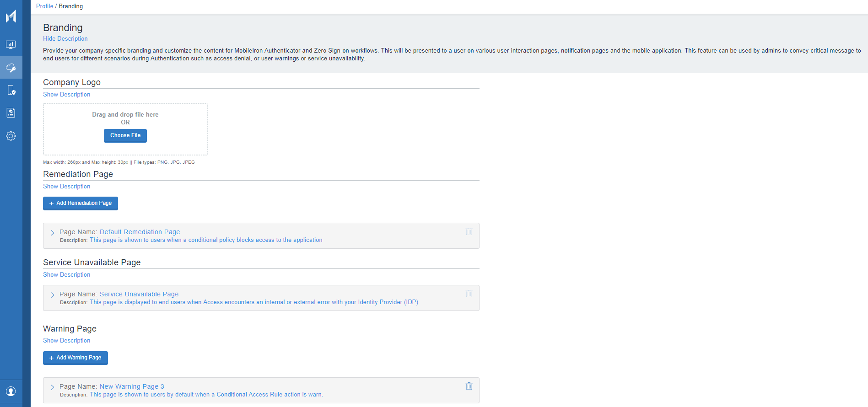This screenshot has width=868, height=407.
Task: Click the Choose File button
Action: (x=125, y=135)
